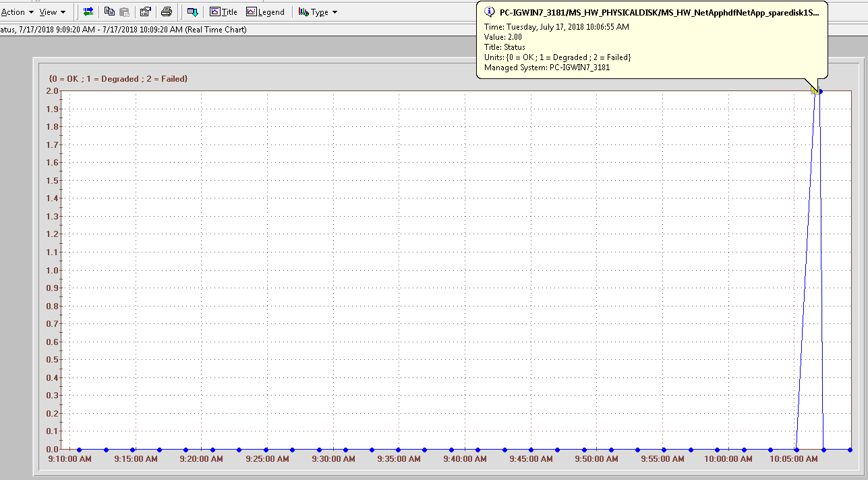868x480 pixels.
Task: Click the Print icon
Action: (x=167, y=12)
